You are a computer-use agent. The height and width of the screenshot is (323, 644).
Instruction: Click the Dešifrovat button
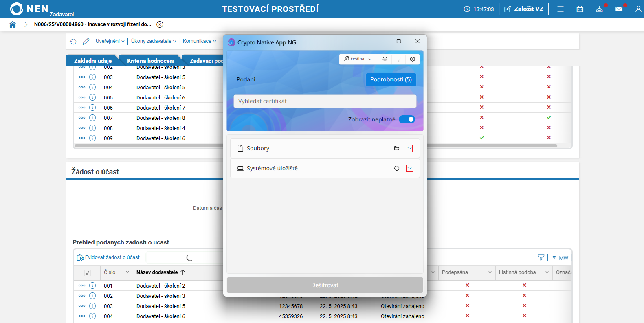(x=325, y=285)
